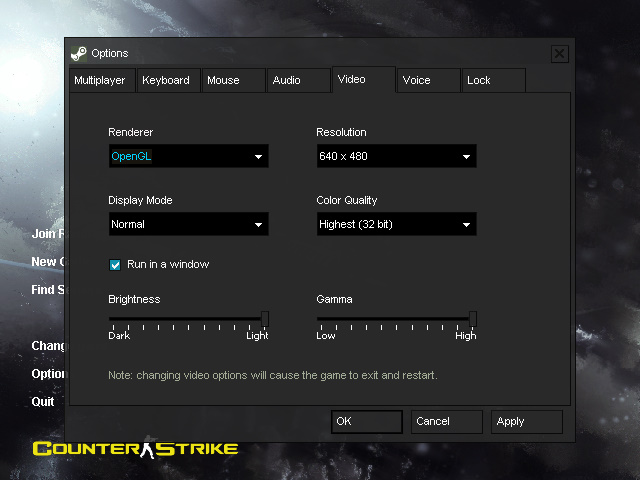Expand the Renderer dropdown showing OpenGL

188,157
